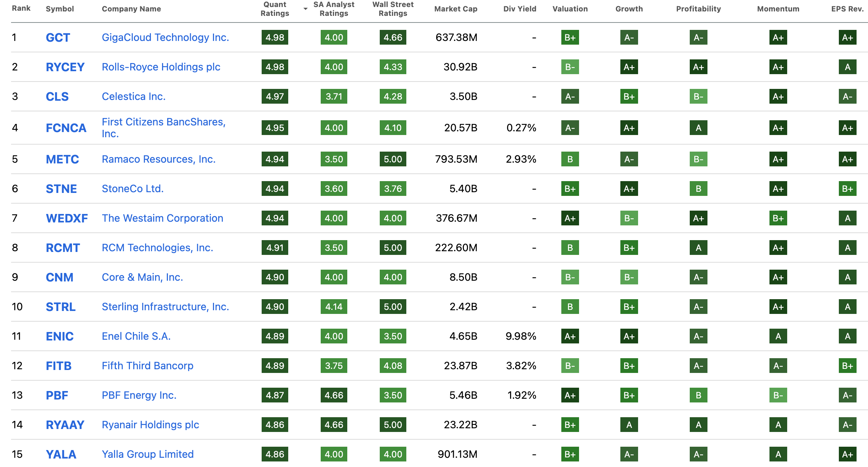Click WEDXF's B+ Momentum grade badge
868x467 pixels.
pyautogui.click(x=778, y=218)
